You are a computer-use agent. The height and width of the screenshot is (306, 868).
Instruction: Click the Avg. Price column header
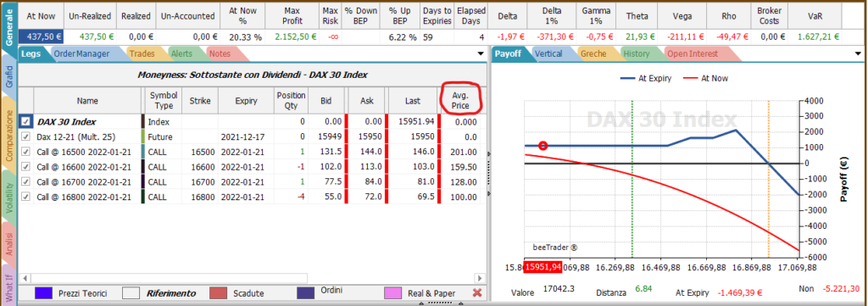point(460,100)
